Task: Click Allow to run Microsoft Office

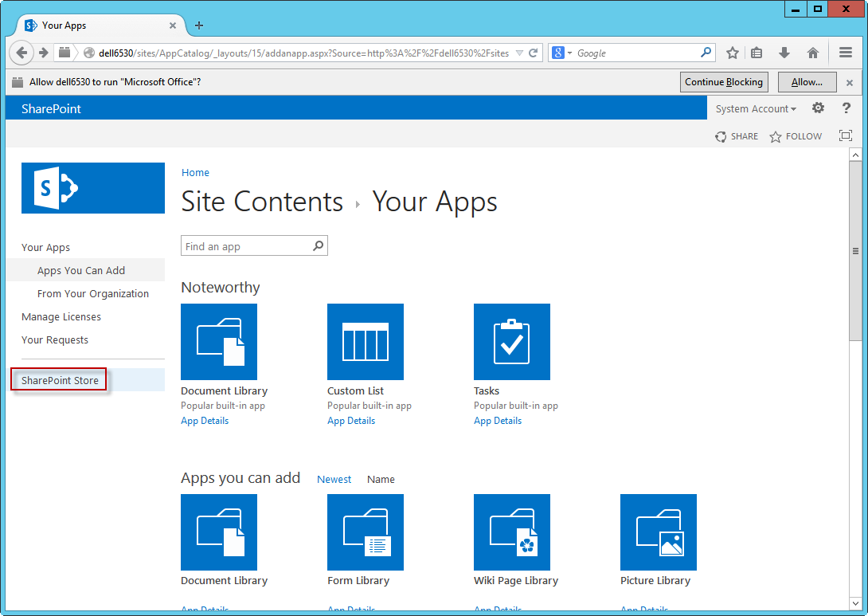Action: (x=807, y=81)
